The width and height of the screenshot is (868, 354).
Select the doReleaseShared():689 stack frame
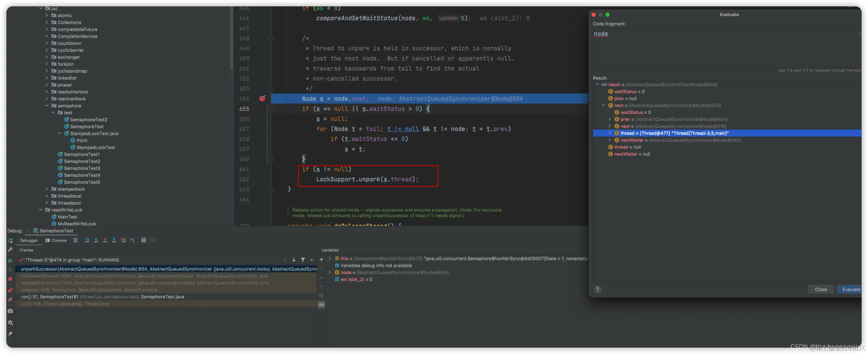pos(166,276)
